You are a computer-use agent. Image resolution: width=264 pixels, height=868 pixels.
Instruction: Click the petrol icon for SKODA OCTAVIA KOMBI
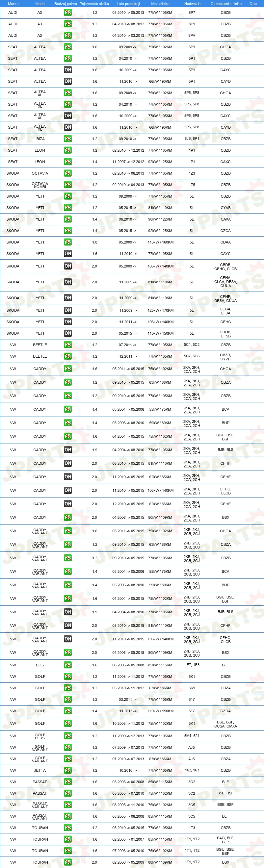(68, 185)
